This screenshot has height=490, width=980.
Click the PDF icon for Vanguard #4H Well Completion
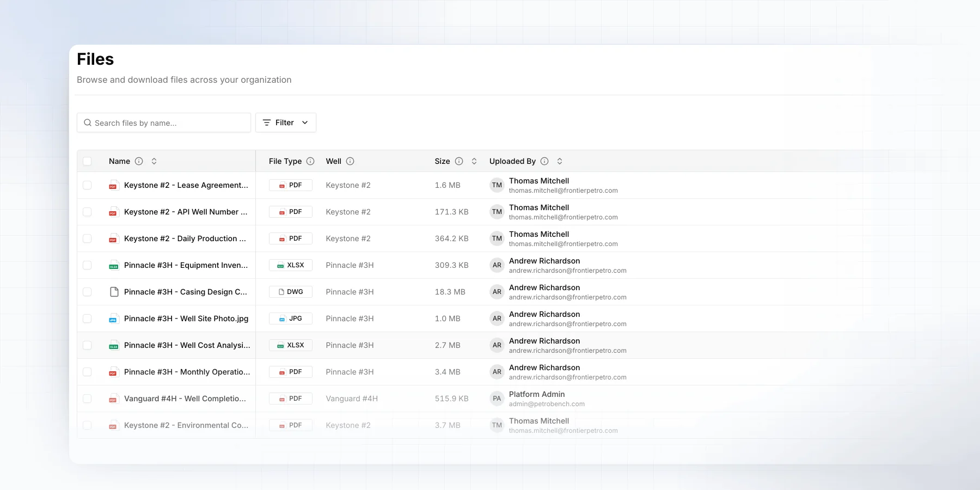click(113, 399)
